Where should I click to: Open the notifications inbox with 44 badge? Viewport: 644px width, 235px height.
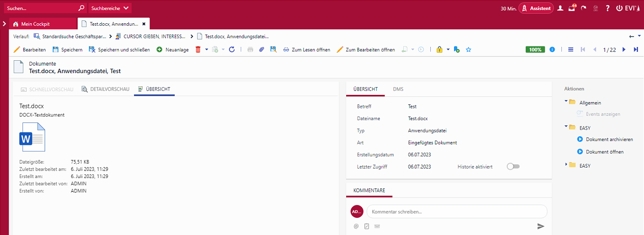(x=572, y=8)
